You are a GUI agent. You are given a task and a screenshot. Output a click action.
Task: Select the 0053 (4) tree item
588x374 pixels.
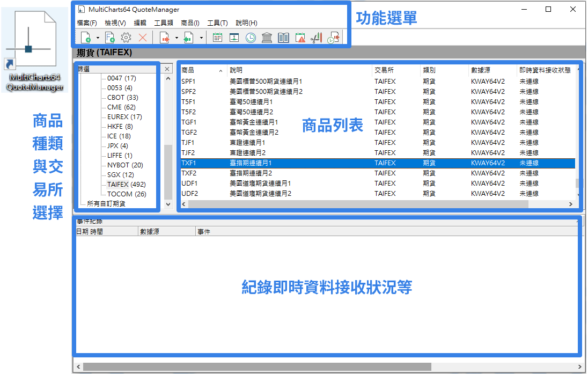click(120, 88)
